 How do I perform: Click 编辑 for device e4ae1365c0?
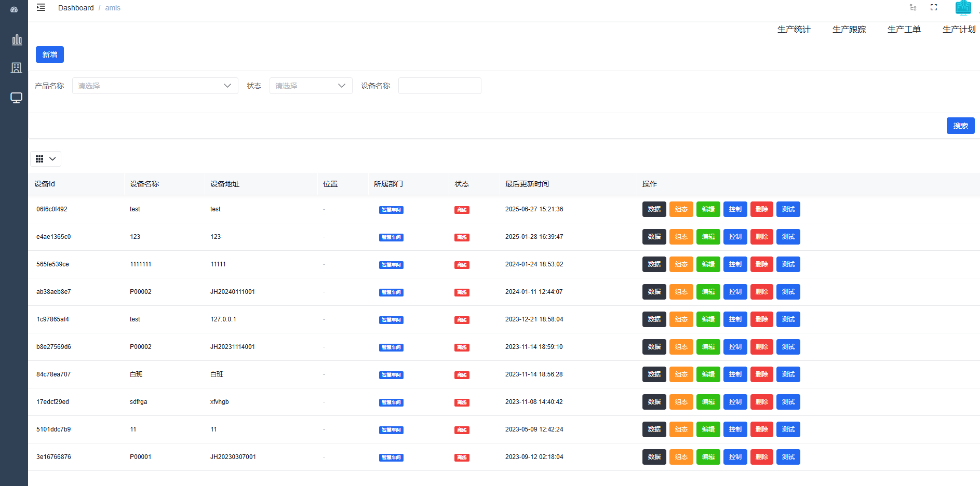[708, 237]
